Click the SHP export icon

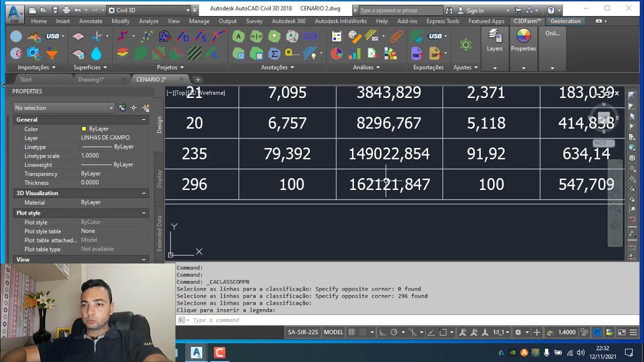[435, 53]
